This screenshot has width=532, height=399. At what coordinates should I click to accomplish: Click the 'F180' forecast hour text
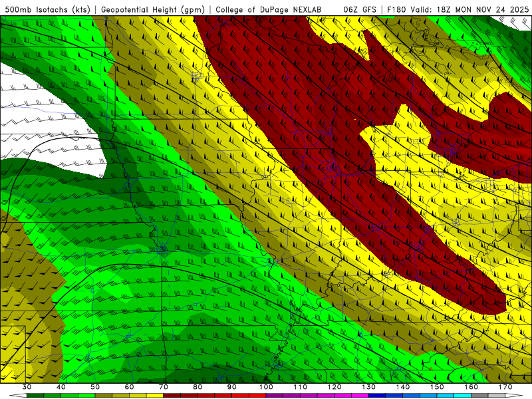point(396,9)
